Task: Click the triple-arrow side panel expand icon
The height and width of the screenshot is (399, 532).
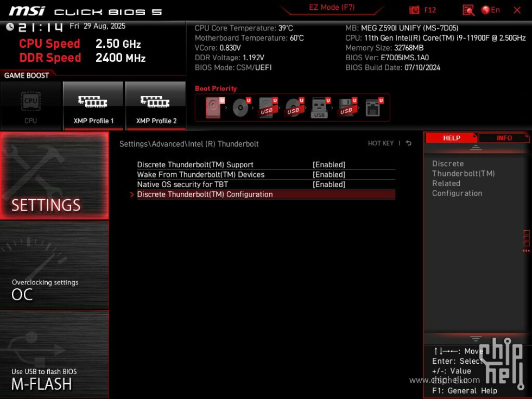Action: click(x=526, y=251)
